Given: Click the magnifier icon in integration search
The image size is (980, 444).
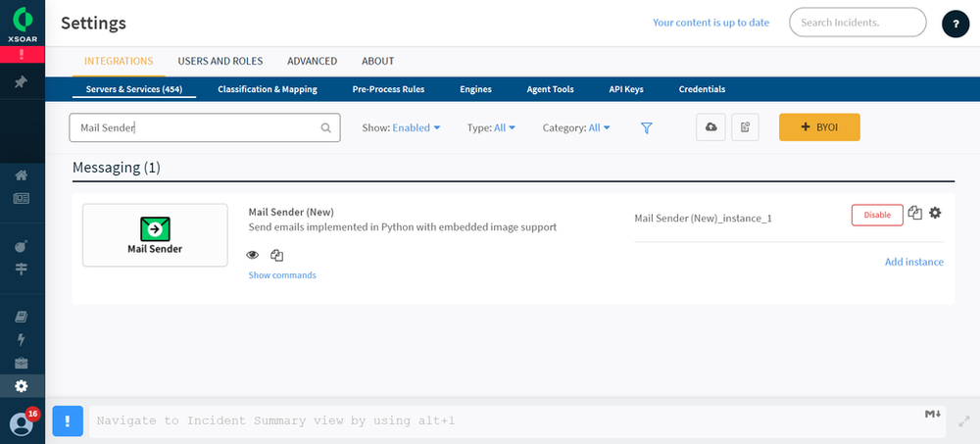Looking at the screenshot, I should coord(325,127).
